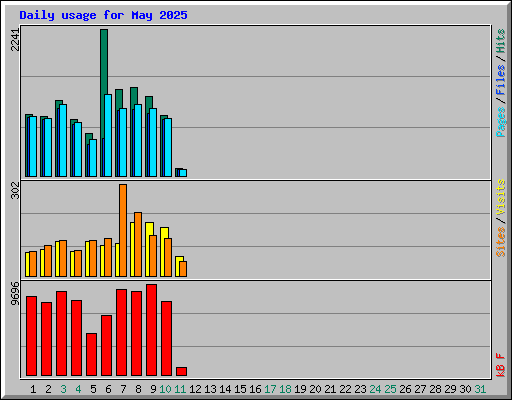Click day label 20 on x-axis
512x400 pixels.
tap(315, 389)
